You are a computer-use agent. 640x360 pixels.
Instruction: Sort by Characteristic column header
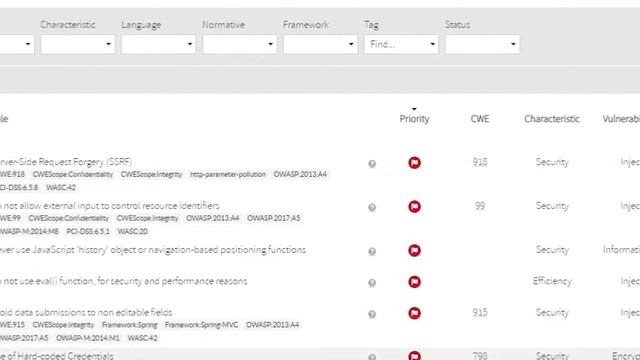click(552, 119)
